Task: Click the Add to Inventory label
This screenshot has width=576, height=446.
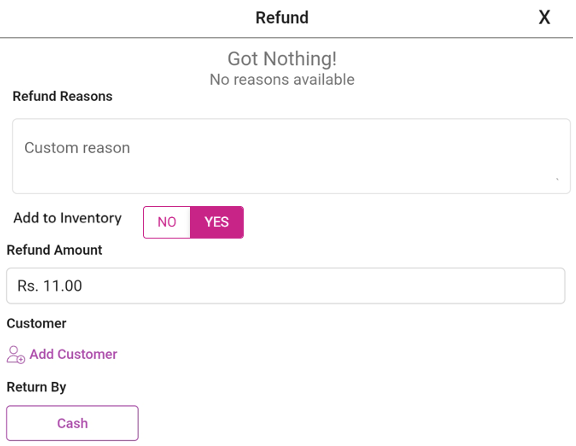Action: tap(68, 218)
